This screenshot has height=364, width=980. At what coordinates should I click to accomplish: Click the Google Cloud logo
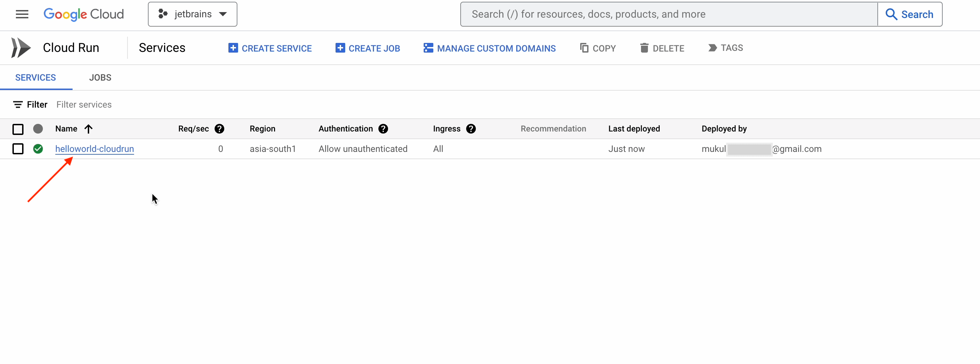84,15
